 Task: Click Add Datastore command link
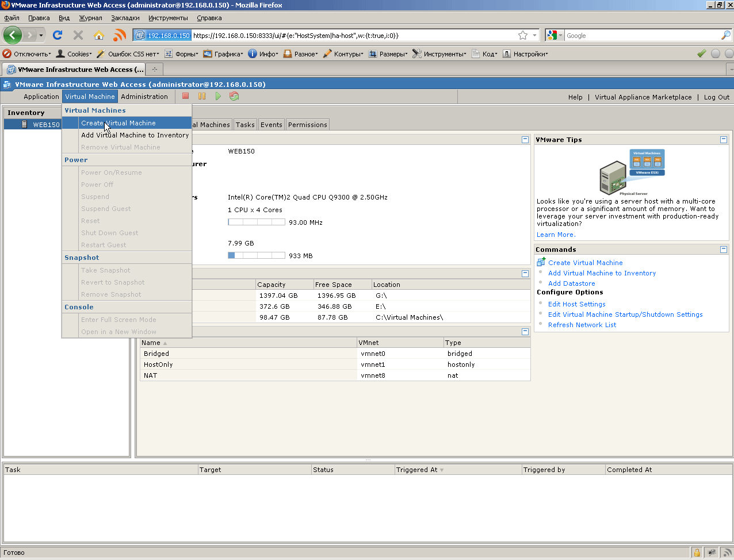571,283
